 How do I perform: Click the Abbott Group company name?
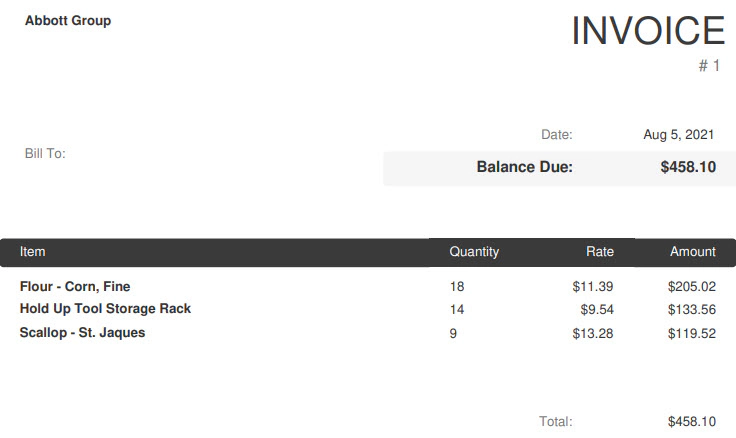pos(68,21)
